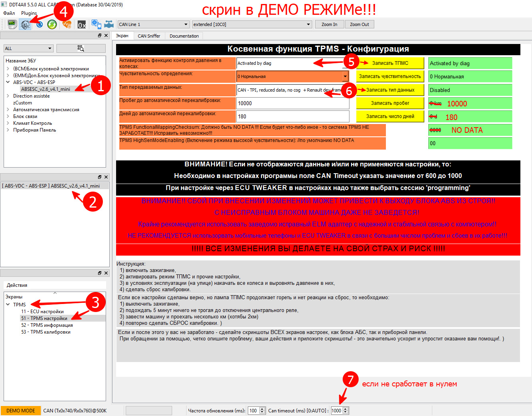
Task: Open the ALL filter dropdown
Action: pos(28,48)
